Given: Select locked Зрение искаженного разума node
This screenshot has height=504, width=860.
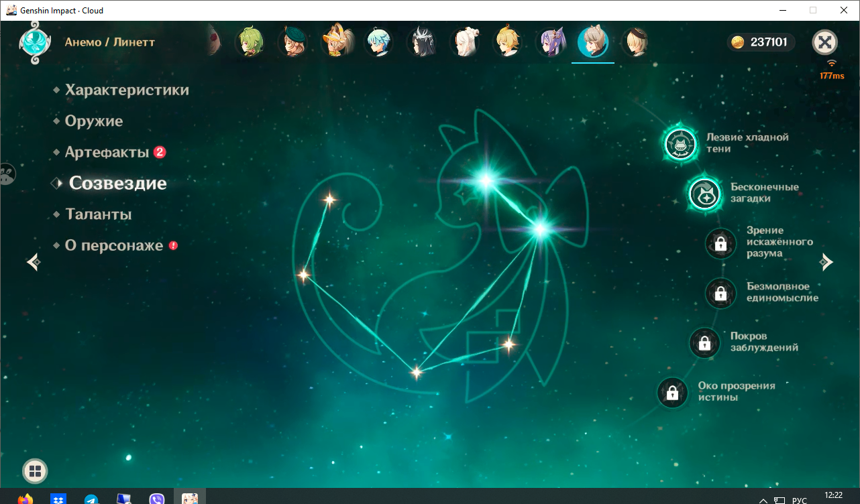Looking at the screenshot, I should pos(721,243).
